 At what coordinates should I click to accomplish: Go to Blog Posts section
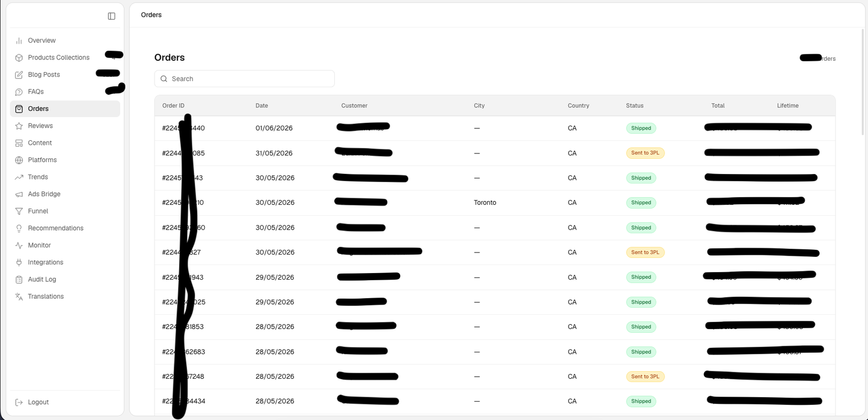(x=65, y=75)
